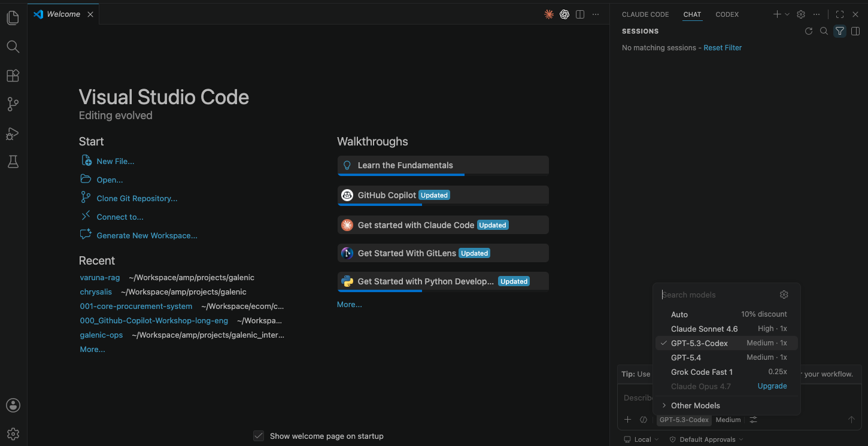Open chat tools configuration sliders icon

point(754,420)
